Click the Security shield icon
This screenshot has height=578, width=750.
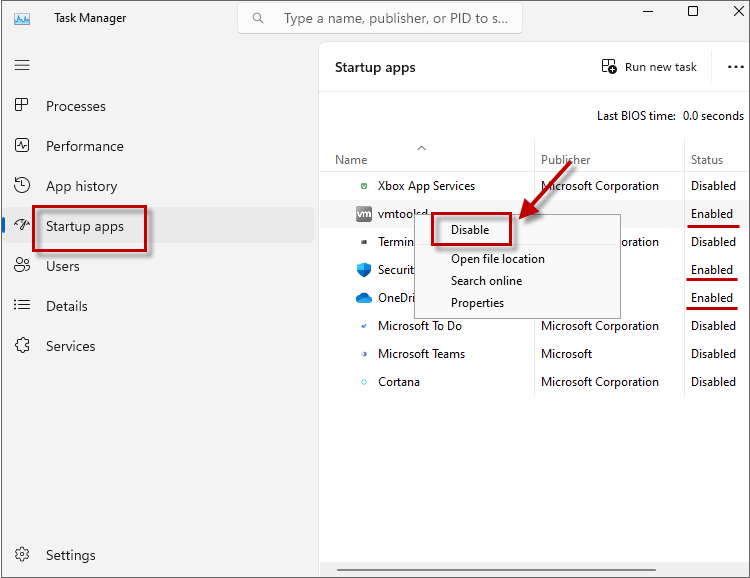coord(364,270)
